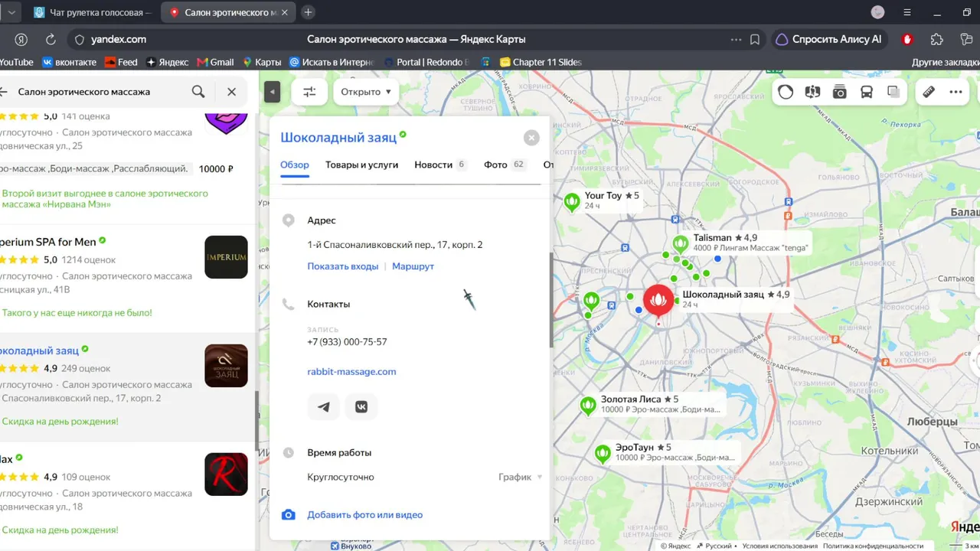Click the red Шоколадный заяц map pin
Screen dimensions: 980x551
point(658,301)
